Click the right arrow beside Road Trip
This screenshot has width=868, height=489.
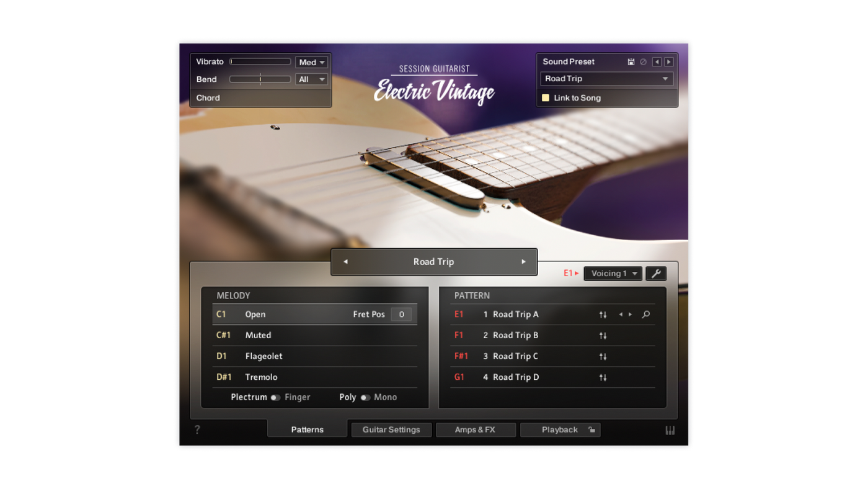523,262
